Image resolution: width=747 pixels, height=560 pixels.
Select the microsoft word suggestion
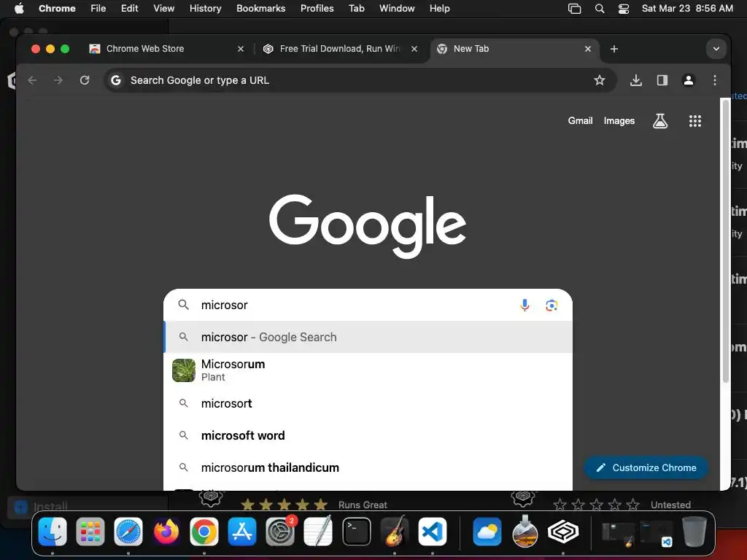368,435
